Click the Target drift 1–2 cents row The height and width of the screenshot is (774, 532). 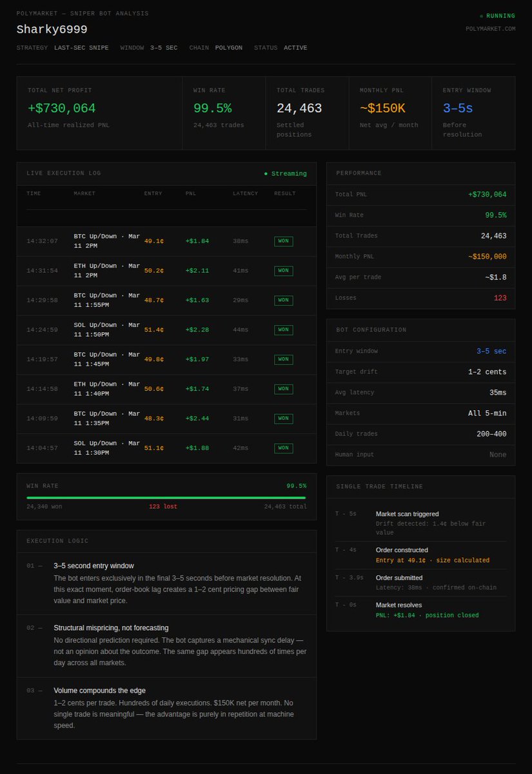[x=420, y=372]
